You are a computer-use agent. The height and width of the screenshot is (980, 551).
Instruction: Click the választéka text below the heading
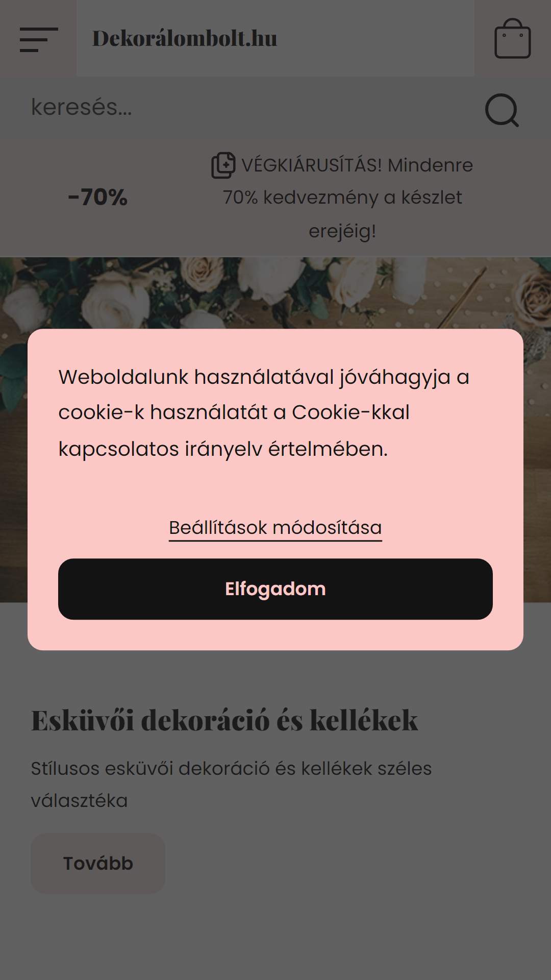(x=79, y=800)
